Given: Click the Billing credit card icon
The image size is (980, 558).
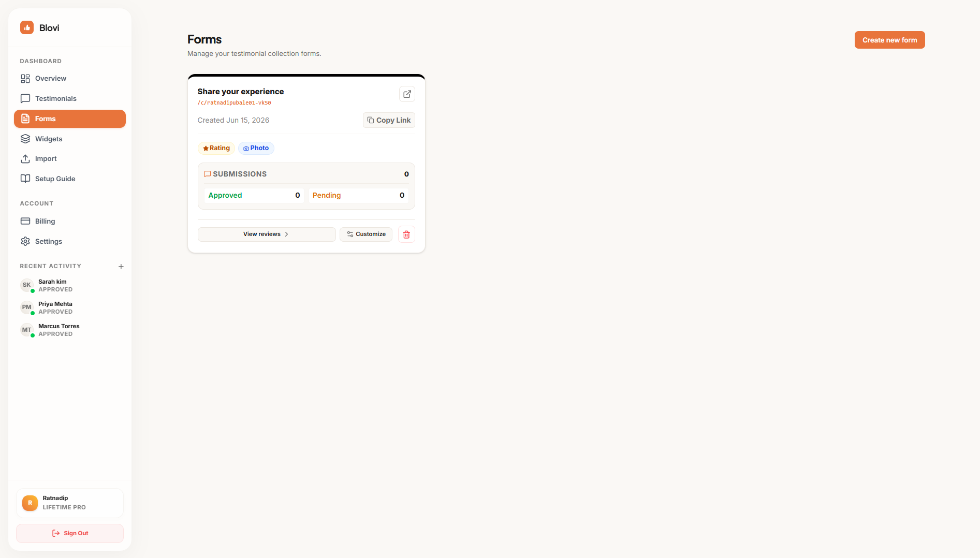Looking at the screenshot, I should 25,221.
